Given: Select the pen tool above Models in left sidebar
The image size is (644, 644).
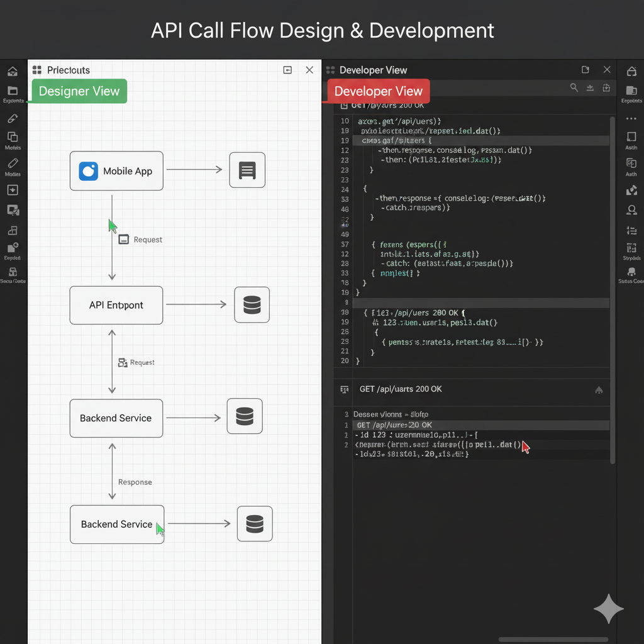Looking at the screenshot, I should pos(13,118).
